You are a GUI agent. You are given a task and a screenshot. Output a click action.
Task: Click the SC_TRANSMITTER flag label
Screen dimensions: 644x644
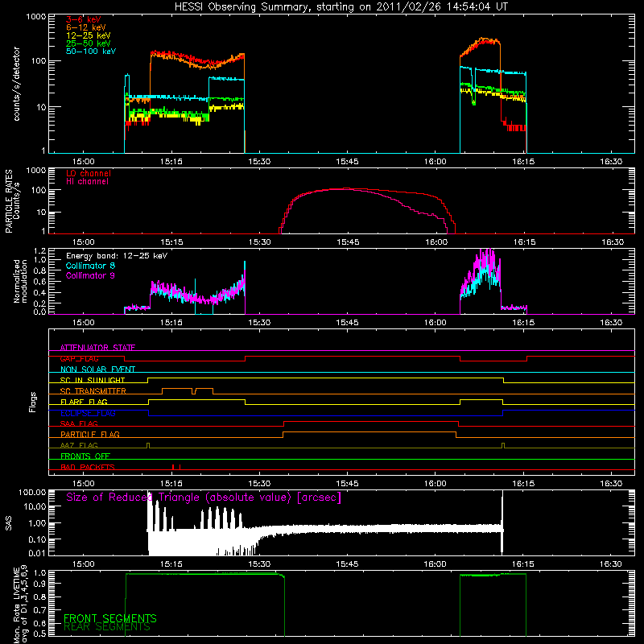(x=93, y=391)
